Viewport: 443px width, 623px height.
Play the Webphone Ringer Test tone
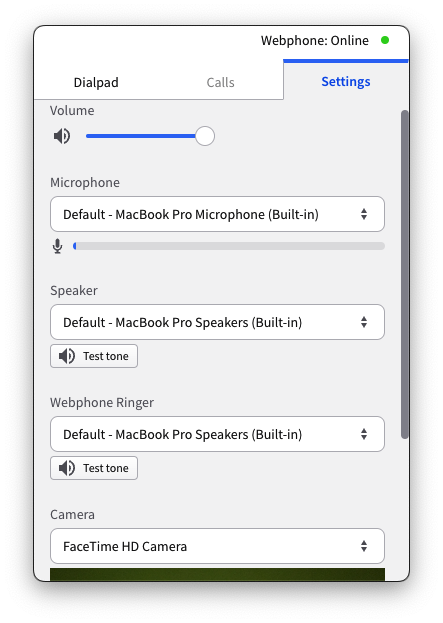(x=94, y=468)
